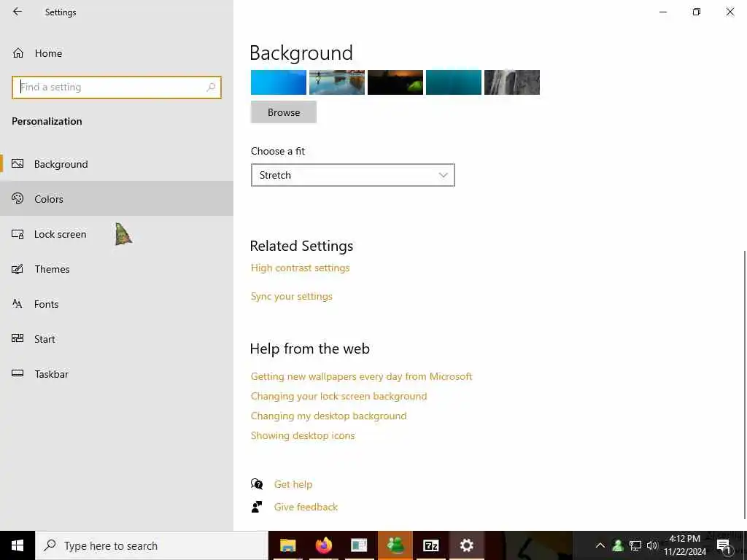Click the Get help link
The width and height of the screenshot is (747, 560).
pyautogui.click(x=293, y=484)
